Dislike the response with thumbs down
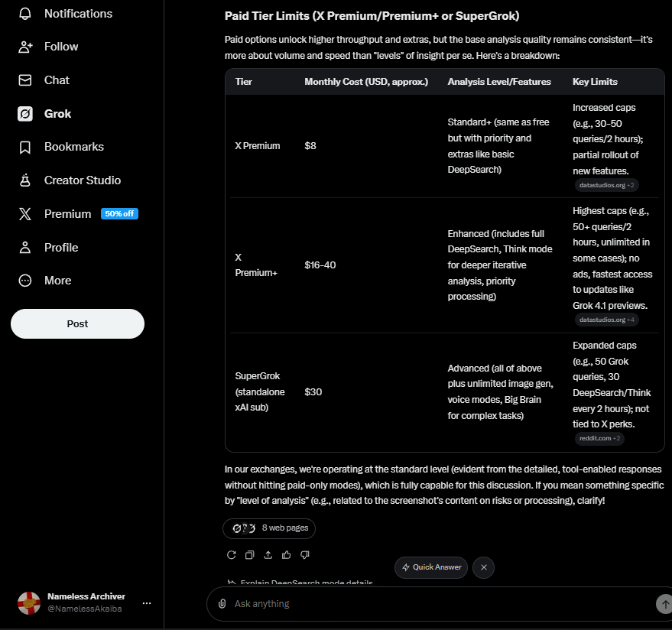The width and height of the screenshot is (672, 630). (305, 555)
